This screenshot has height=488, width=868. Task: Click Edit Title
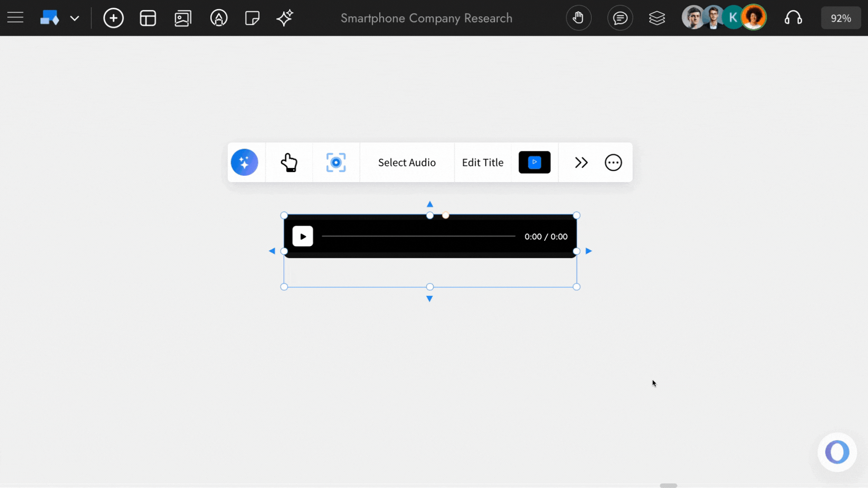(482, 162)
